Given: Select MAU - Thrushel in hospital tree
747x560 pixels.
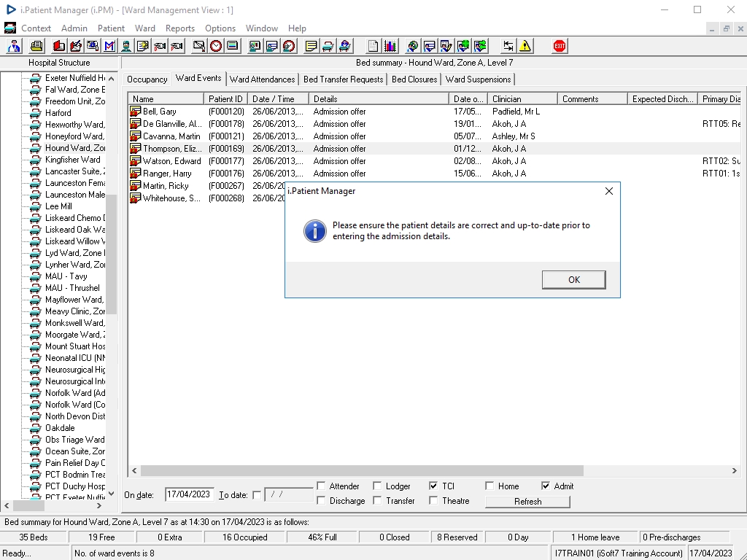Looking at the screenshot, I should point(72,287).
